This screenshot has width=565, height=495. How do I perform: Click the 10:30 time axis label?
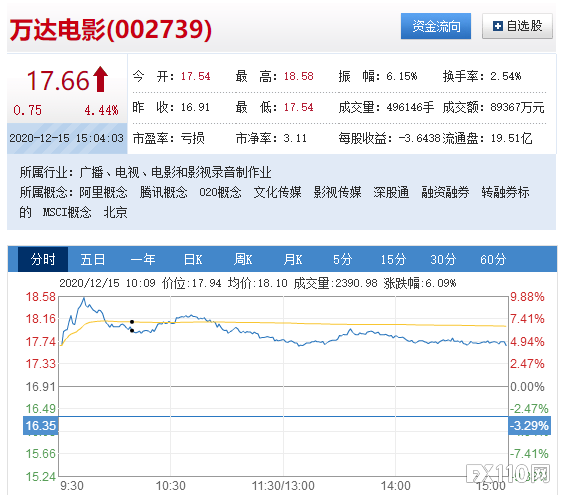click(x=170, y=486)
